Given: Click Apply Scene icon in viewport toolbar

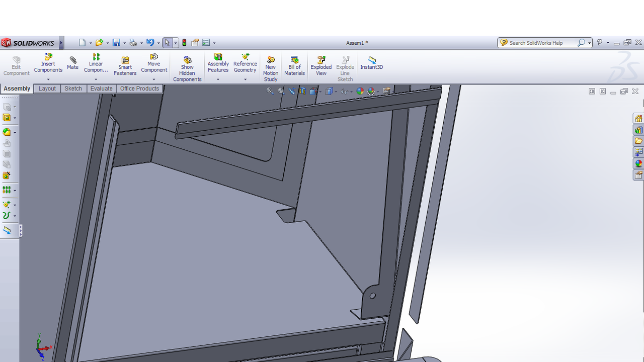Looking at the screenshot, I should 371,91.
